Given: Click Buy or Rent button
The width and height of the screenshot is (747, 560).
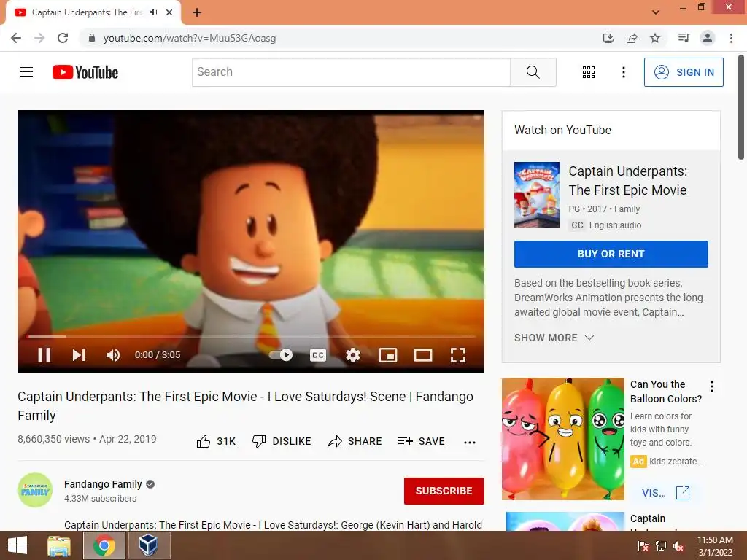Looking at the screenshot, I should click(611, 254).
